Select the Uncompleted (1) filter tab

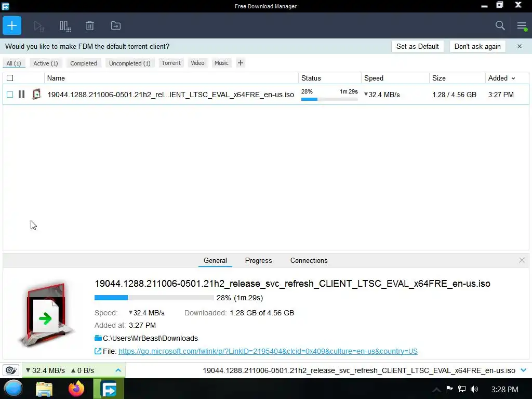tap(129, 63)
